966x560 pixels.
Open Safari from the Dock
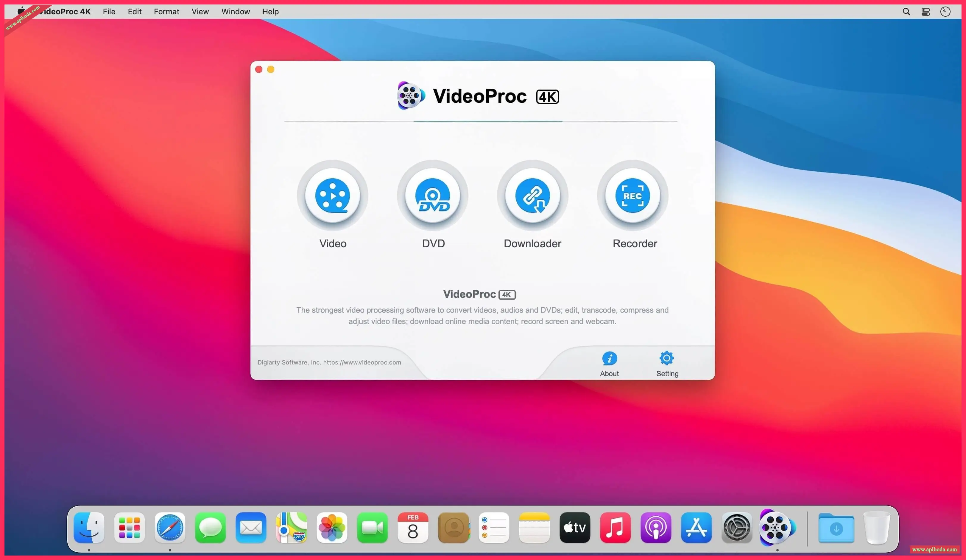(x=170, y=528)
